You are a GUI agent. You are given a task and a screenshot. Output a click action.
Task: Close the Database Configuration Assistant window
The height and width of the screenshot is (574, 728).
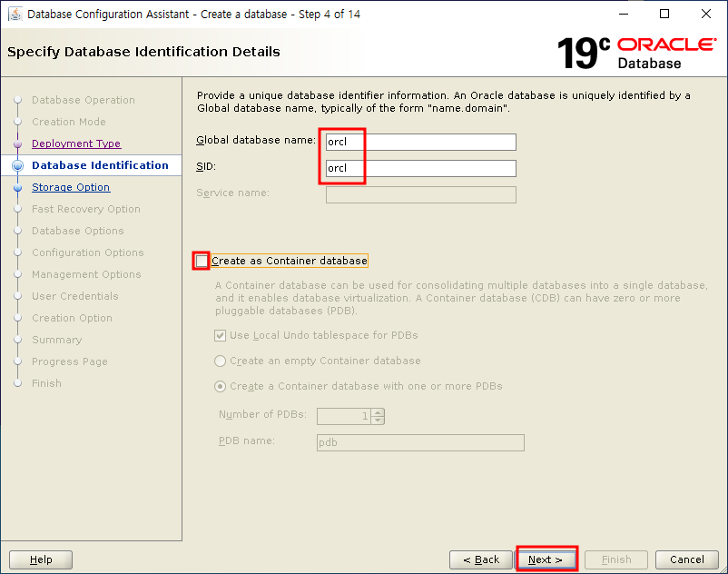click(x=706, y=14)
